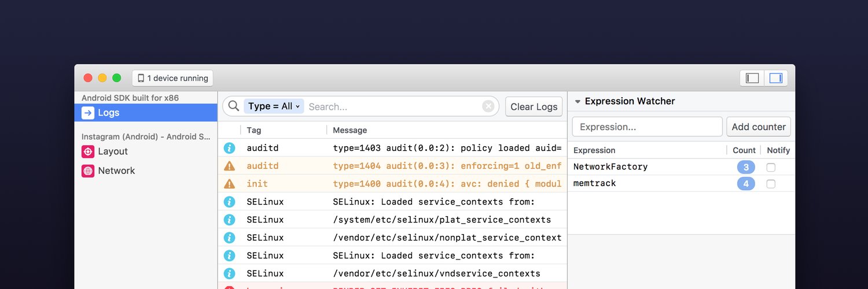The width and height of the screenshot is (868, 289).
Task: Open the Network globe icon
Action: [88, 171]
